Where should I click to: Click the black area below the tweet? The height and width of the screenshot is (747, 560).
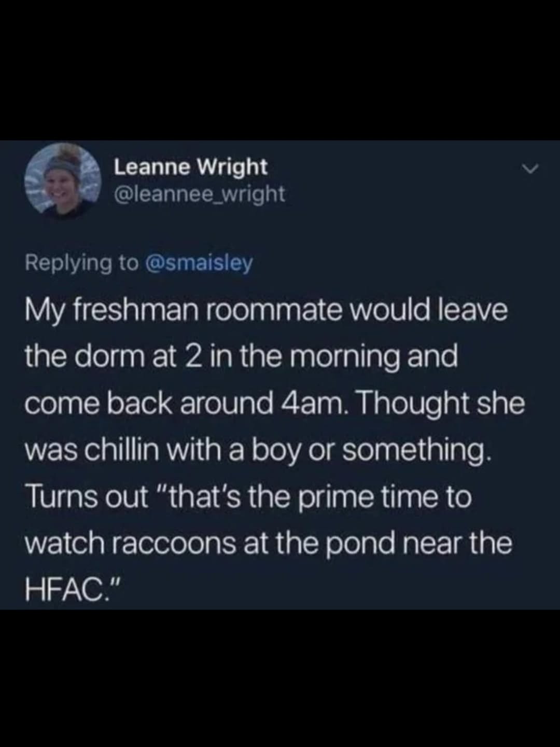click(x=280, y=678)
